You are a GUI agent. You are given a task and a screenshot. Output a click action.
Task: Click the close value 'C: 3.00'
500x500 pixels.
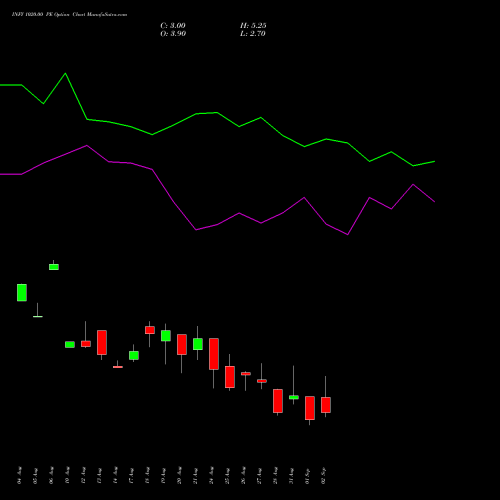point(173,26)
